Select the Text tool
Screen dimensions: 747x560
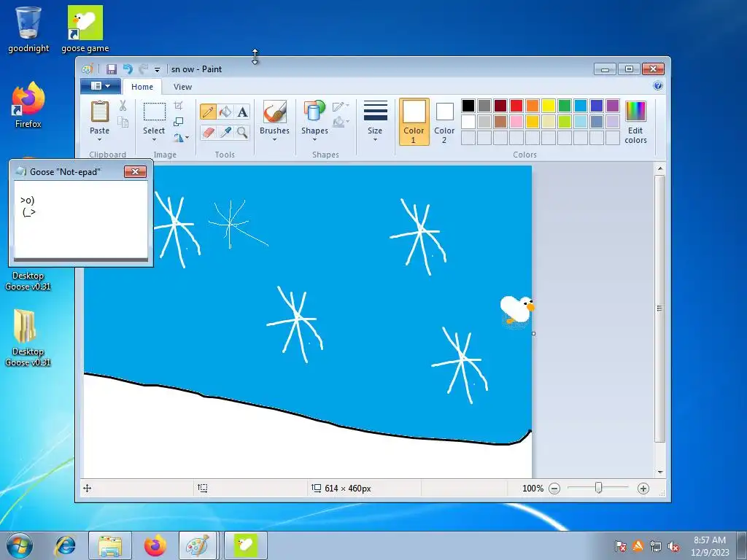[x=242, y=112]
